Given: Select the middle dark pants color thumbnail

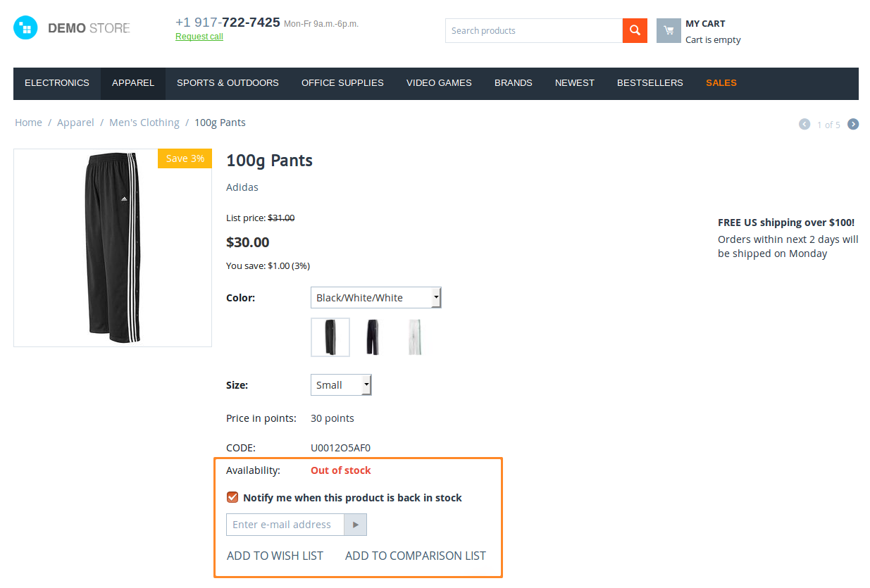Looking at the screenshot, I should 373,337.
